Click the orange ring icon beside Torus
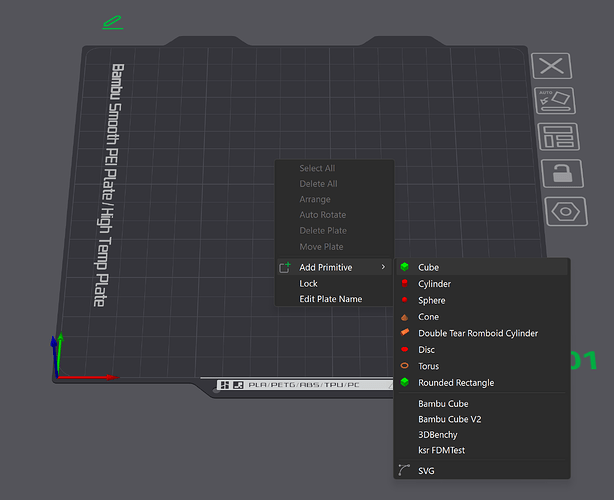Screen dimensions: 614x500 (x=405, y=366)
